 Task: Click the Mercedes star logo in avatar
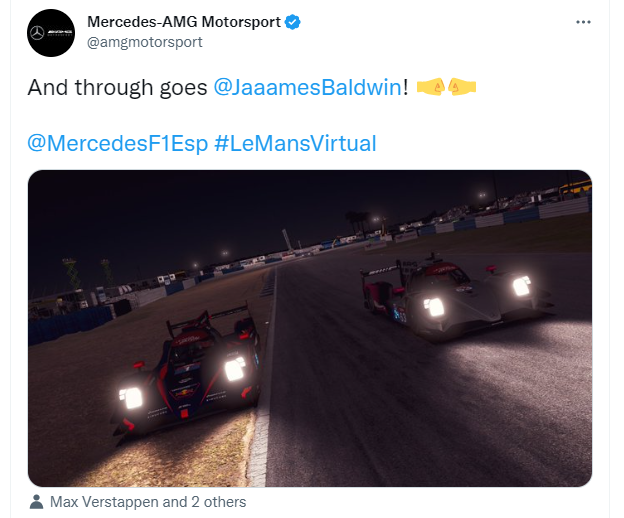37,33
